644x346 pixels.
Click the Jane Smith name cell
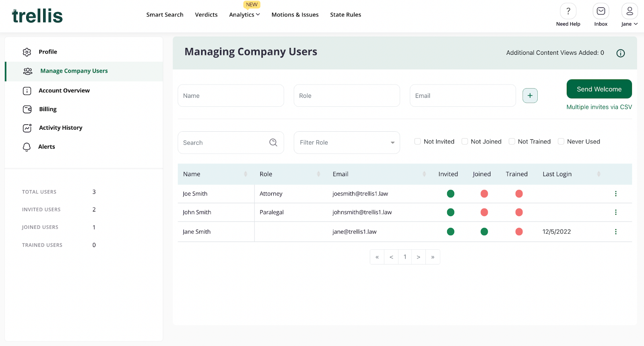196,232
